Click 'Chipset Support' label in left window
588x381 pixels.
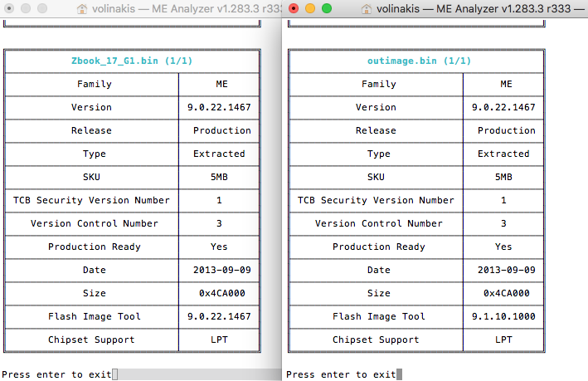(x=91, y=340)
